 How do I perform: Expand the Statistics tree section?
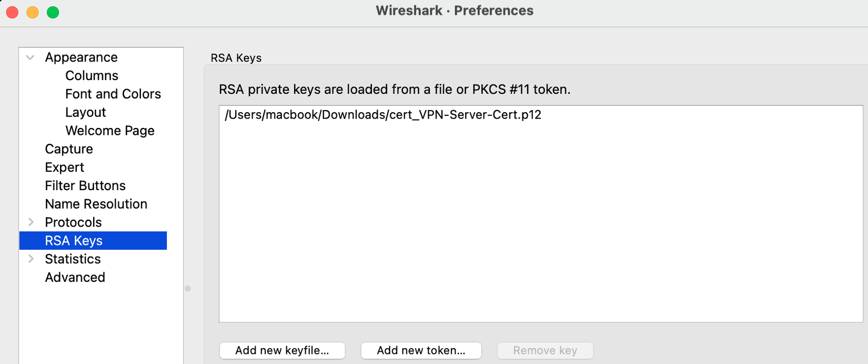point(31,259)
